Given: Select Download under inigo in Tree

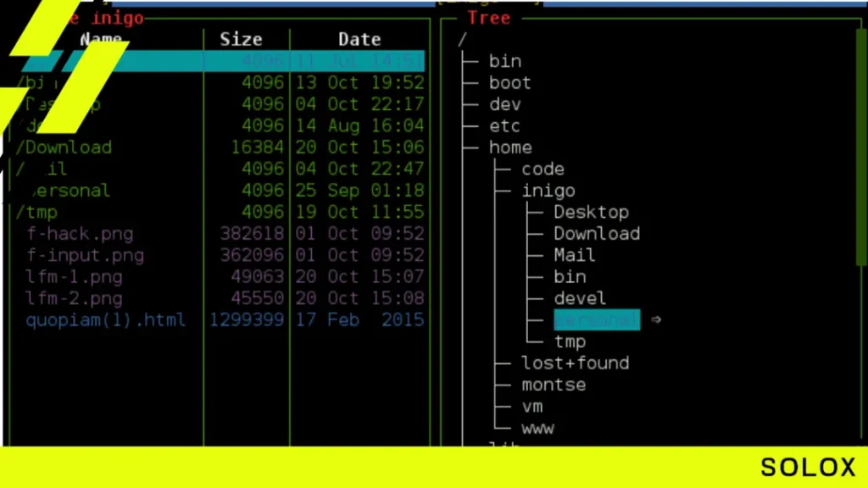Looking at the screenshot, I should (597, 234).
